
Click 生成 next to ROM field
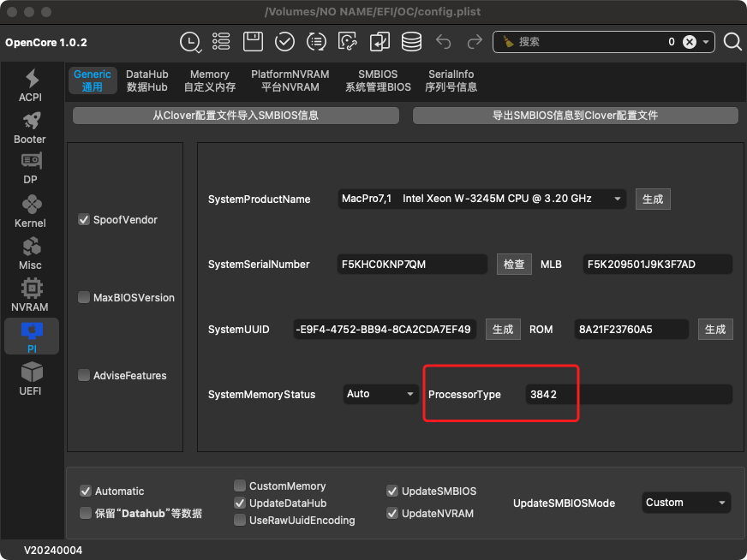715,330
